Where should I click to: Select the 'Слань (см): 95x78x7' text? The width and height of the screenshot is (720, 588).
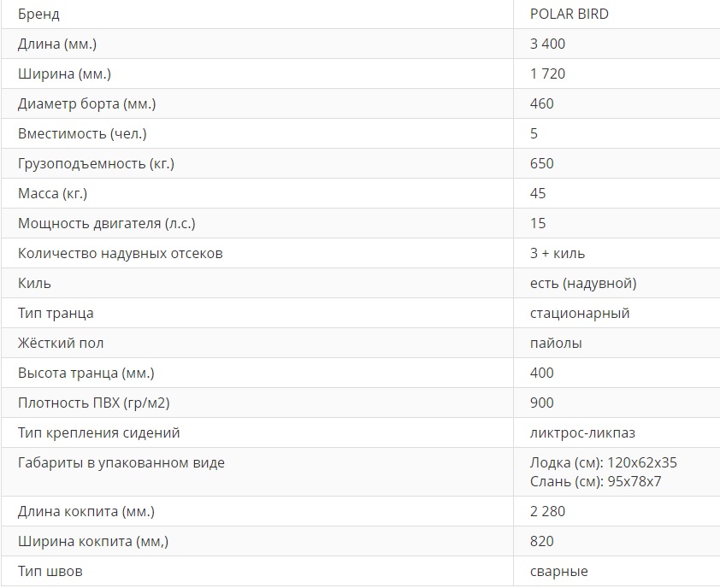(x=596, y=481)
